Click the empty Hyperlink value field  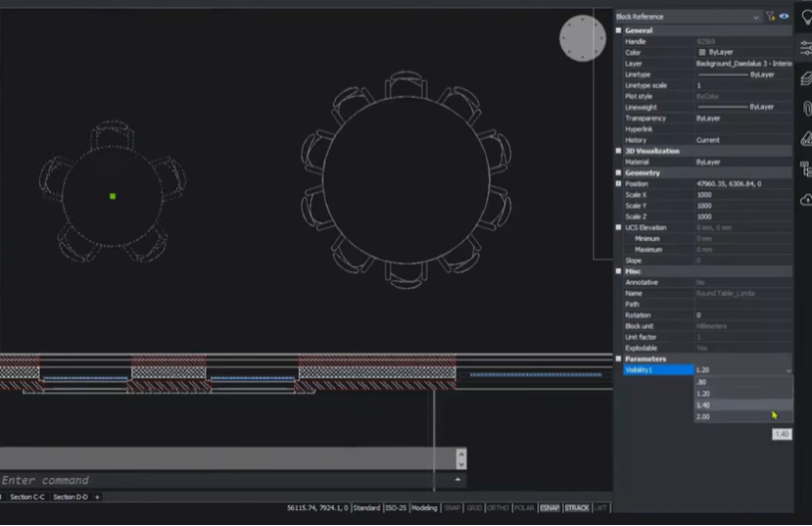pos(743,130)
